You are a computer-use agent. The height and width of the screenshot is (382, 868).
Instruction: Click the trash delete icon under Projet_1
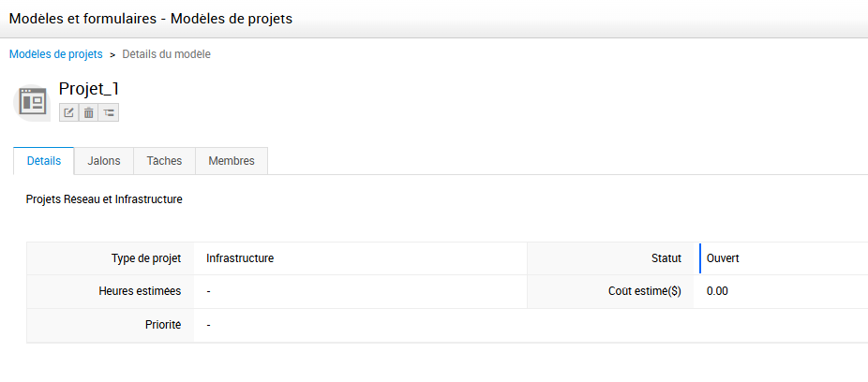pos(88,112)
